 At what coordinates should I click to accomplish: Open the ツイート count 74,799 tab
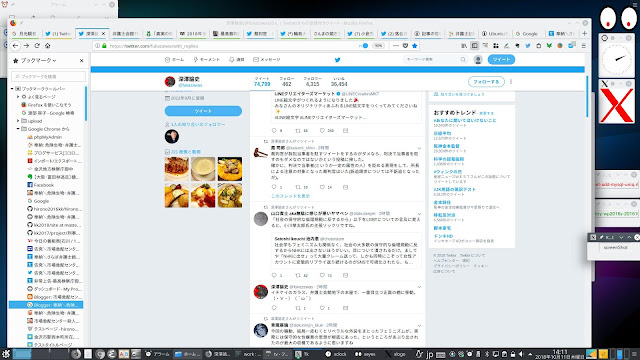(x=262, y=82)
